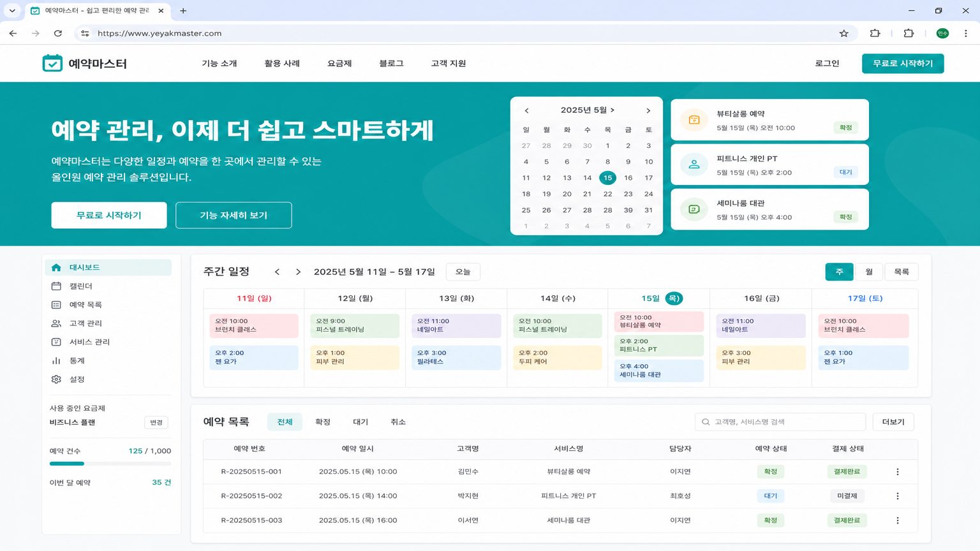
Task: Select the 대기 reservation filter tab
Action: (360, 422)
